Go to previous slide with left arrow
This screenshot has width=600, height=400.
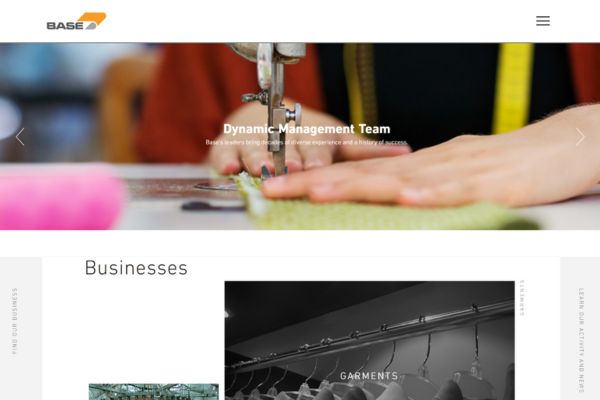point(20,137)
